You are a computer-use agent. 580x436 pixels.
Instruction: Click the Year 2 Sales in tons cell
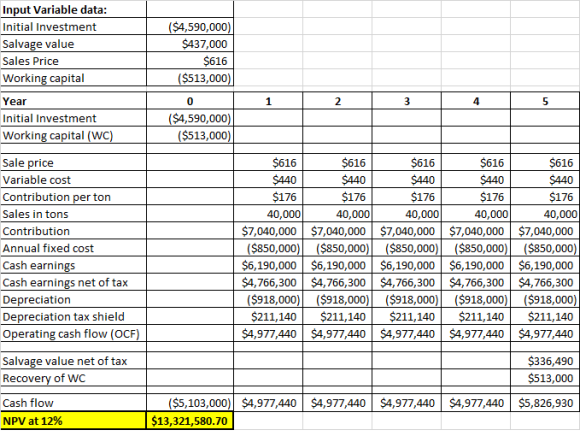337,214
